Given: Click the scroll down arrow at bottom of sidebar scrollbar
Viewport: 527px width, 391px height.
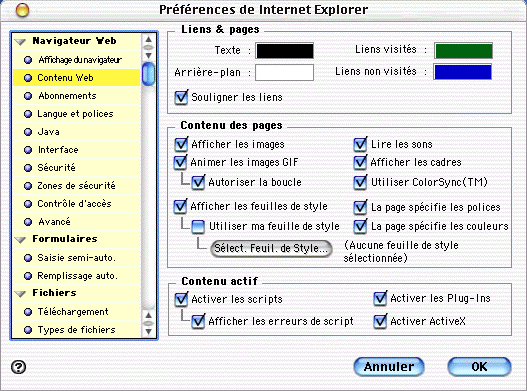Looking at the screenshot, I should (148, 331).
